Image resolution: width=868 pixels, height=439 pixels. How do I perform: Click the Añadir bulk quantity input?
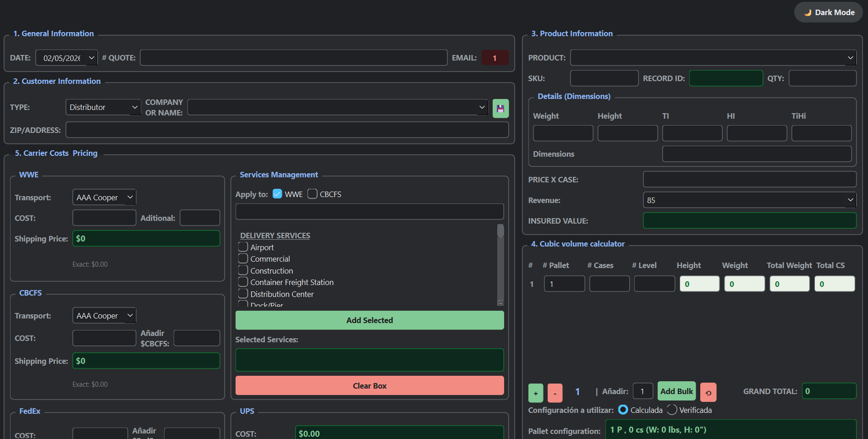tap(643, 391)
